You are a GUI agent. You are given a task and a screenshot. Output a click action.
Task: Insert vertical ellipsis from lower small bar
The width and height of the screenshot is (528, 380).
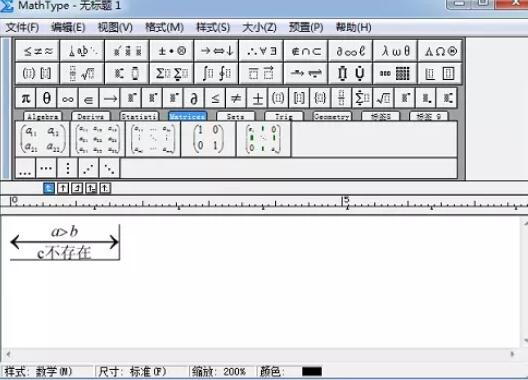click(68, 168)
